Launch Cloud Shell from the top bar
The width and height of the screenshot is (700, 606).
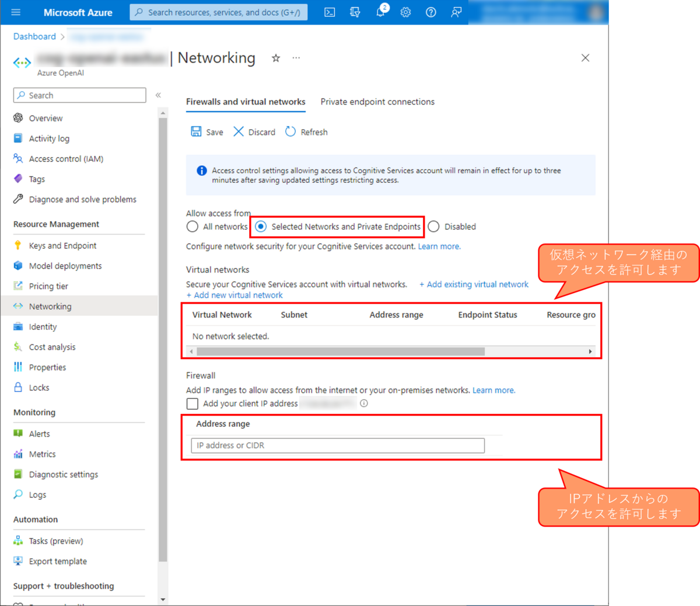tap(330, 12)
